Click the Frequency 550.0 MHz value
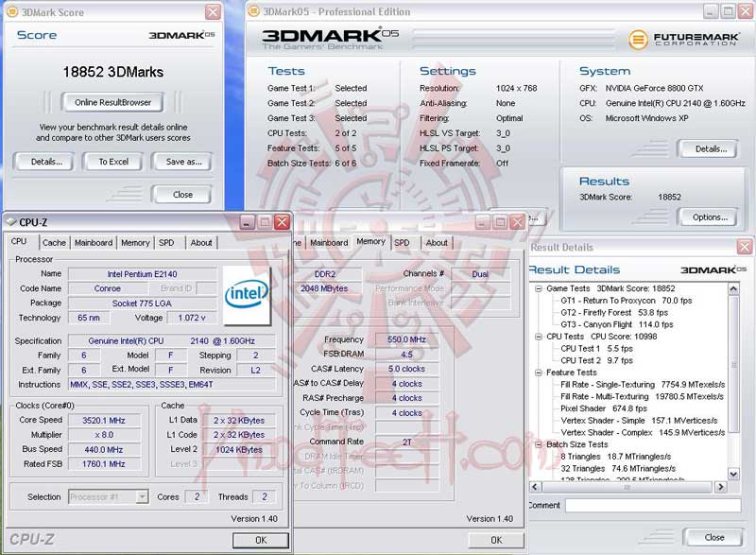This screenshot has width=756, height=555. point(407,339)
